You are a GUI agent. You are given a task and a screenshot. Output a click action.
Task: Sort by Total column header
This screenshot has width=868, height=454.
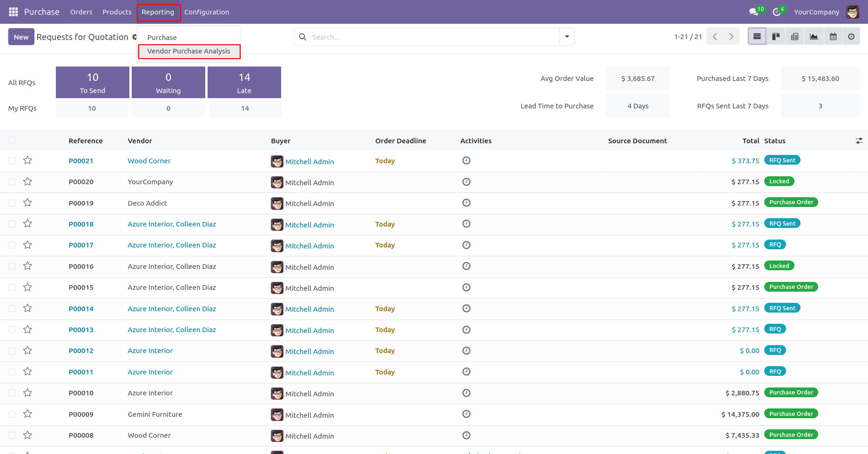tap(751, 140)
